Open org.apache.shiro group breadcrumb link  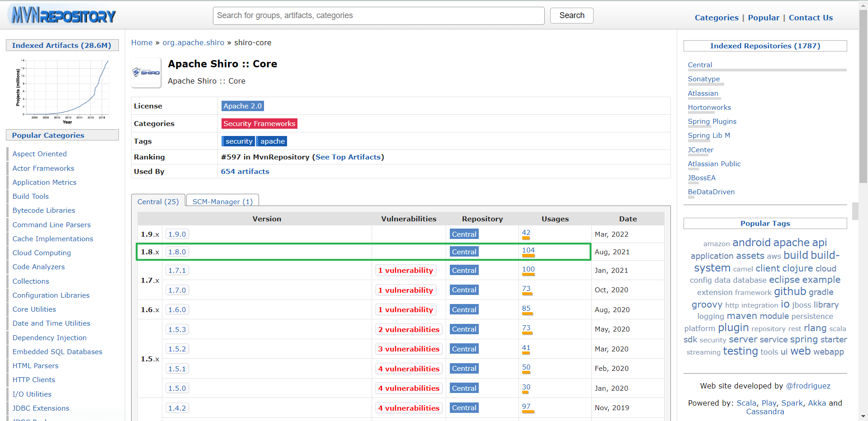click(x=193, y=42)
